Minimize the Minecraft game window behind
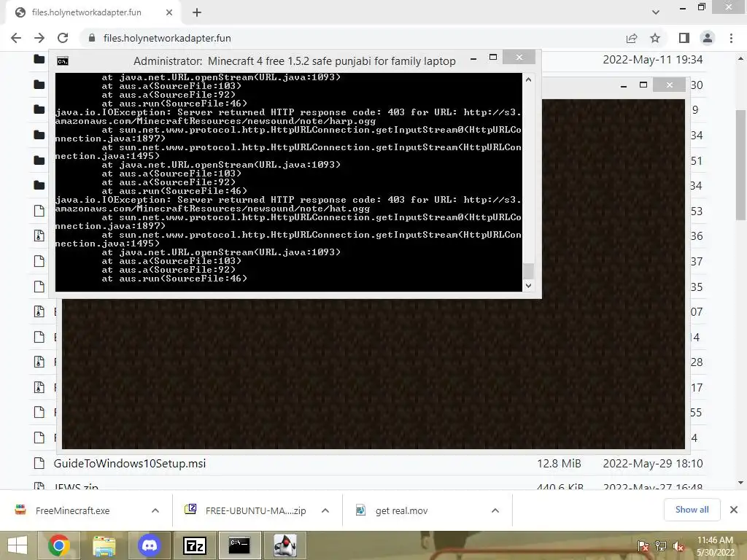The width and height of the screenshot is (747, 560). tap(624, 86)
